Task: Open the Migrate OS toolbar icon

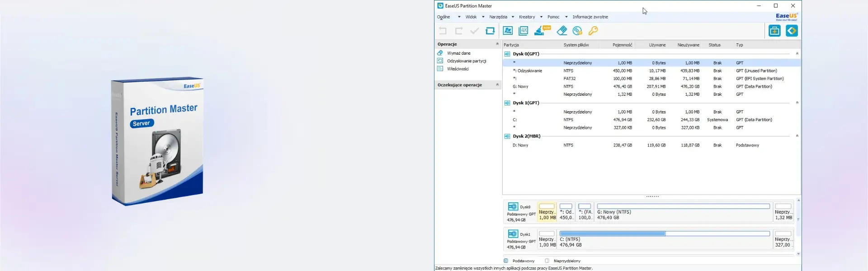Action: 508,31
